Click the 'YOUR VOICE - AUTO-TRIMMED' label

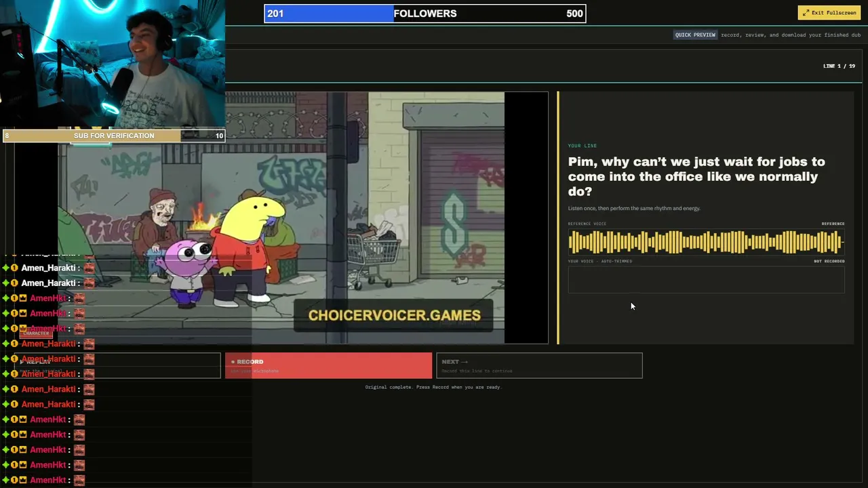(600, 261)
